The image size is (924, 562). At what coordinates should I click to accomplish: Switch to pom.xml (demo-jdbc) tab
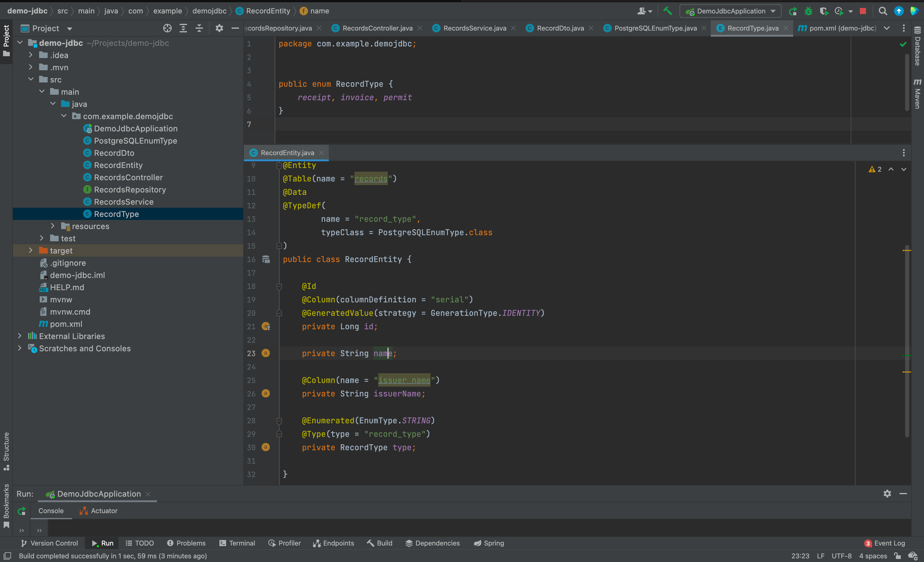pyautogui.click(x=837, y=28)
